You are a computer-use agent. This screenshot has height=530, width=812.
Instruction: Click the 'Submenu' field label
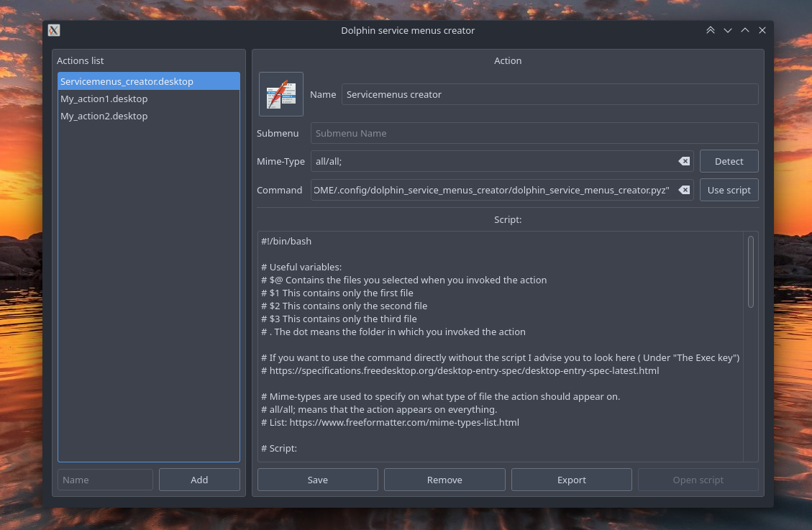point(278,133)
